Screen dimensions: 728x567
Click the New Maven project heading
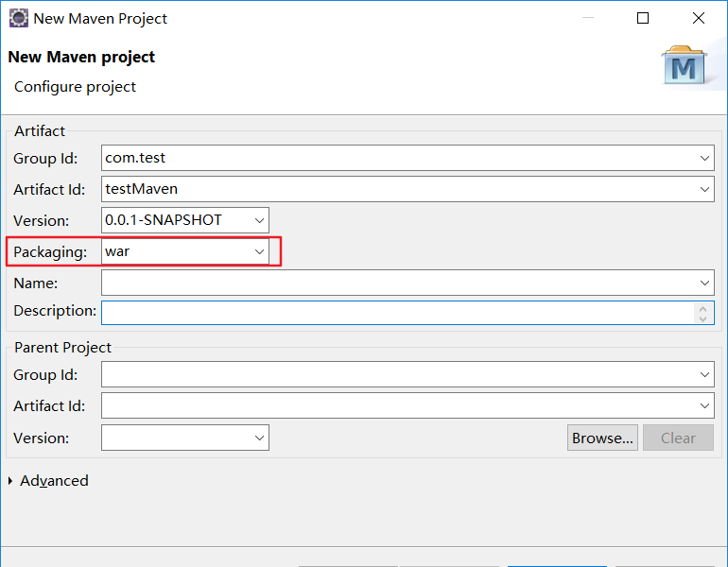pyautogui.click(x=81, y=57)
